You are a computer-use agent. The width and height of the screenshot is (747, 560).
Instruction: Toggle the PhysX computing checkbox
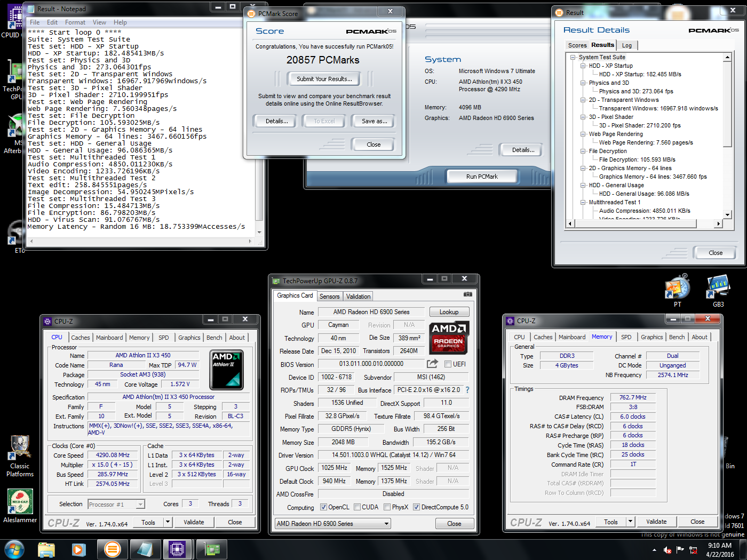387,507
